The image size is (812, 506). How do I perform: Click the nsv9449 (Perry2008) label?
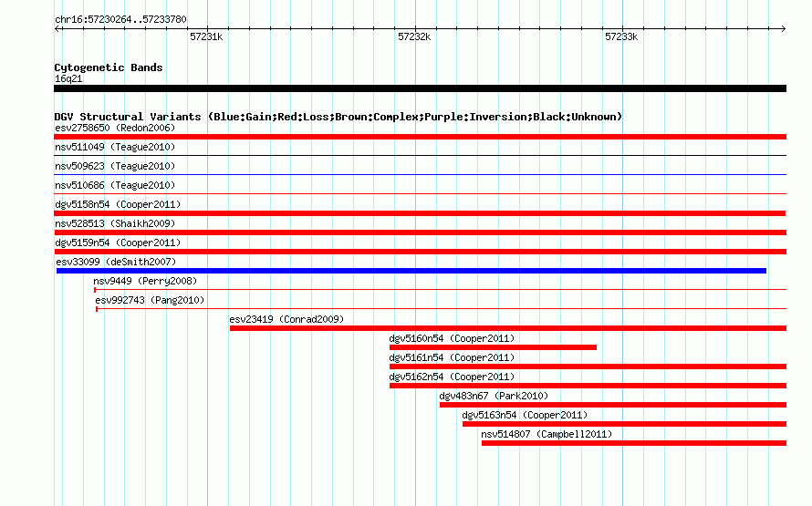(x=145, y=281)
